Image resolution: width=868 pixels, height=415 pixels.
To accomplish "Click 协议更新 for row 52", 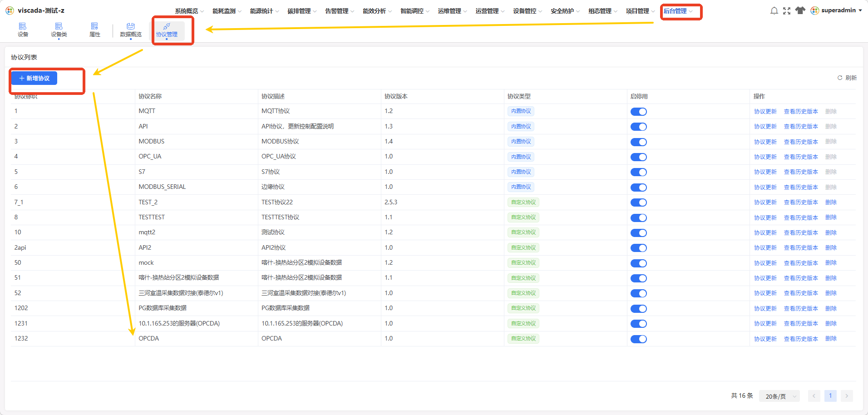I will coord(765,293).
